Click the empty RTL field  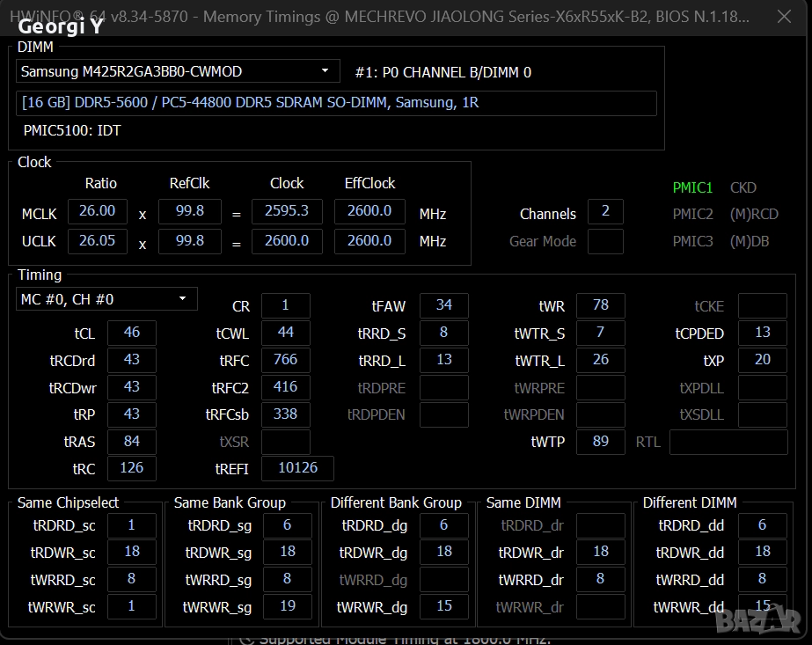(x=727, y=442)
